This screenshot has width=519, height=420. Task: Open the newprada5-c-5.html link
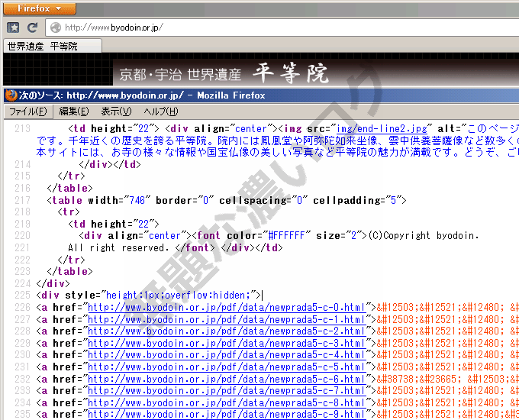point(227,367)
